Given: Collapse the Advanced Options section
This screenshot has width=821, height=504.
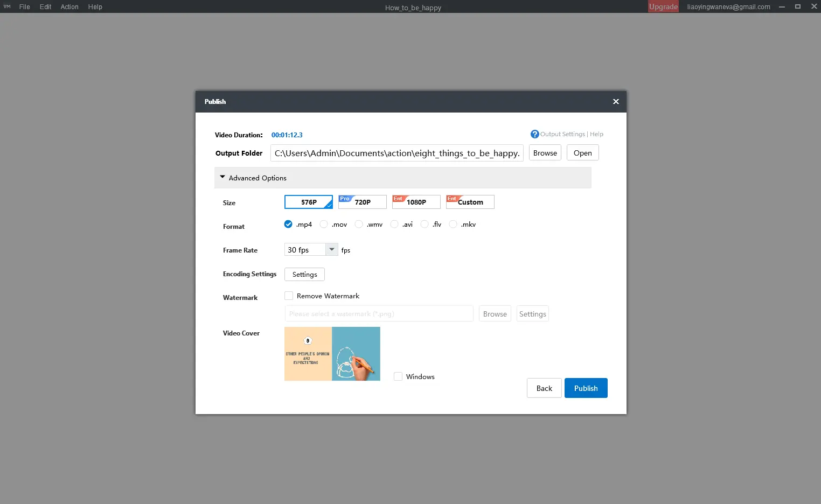Looking at the screenshot, I should pyautogui.click(x=222, y=177).
